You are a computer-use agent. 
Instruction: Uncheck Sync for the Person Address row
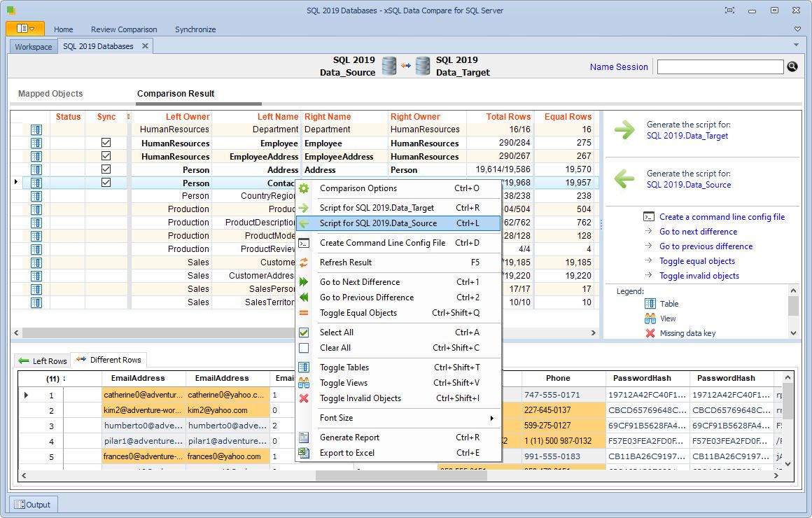click(x=106, y=169)
